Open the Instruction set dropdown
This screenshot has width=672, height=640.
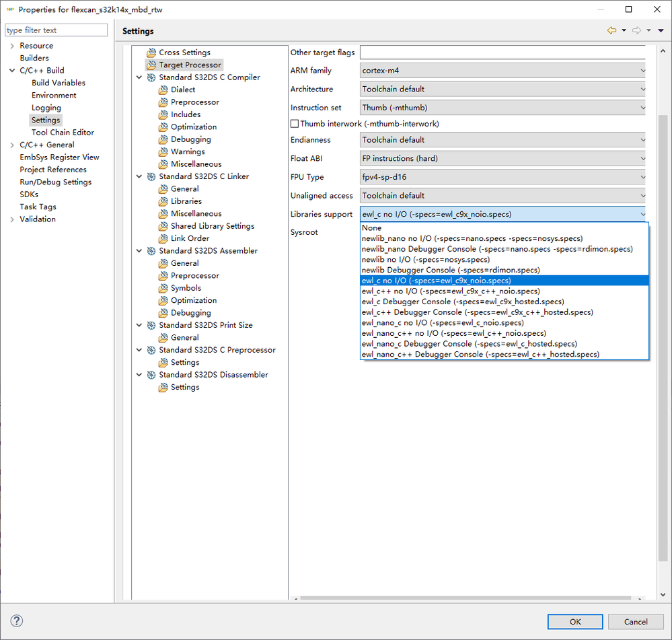[502, 108]
